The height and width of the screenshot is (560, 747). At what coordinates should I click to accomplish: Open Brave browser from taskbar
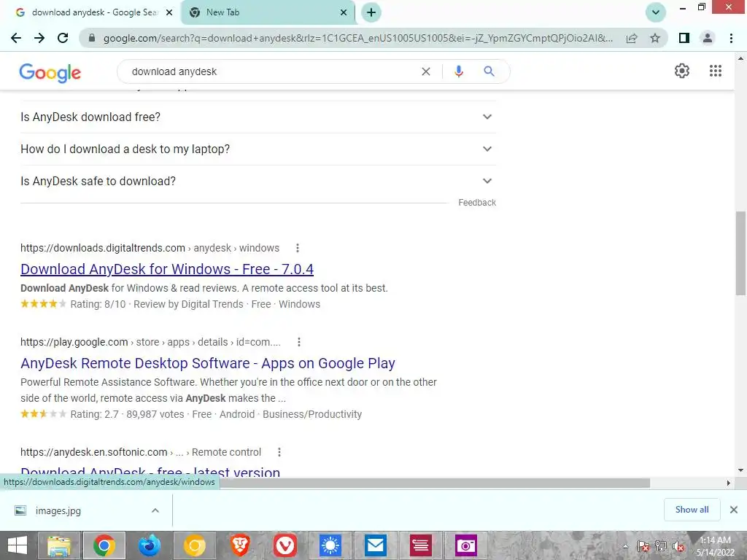tap(240, 545)
